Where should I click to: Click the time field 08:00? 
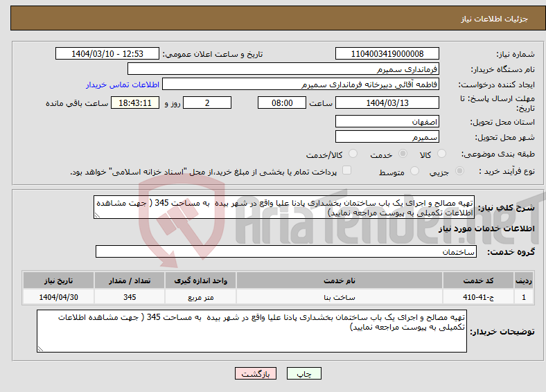282,103
